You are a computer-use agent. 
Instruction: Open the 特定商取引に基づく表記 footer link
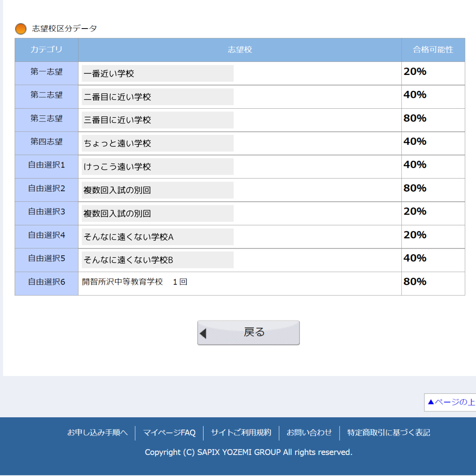tap(388, 432)
